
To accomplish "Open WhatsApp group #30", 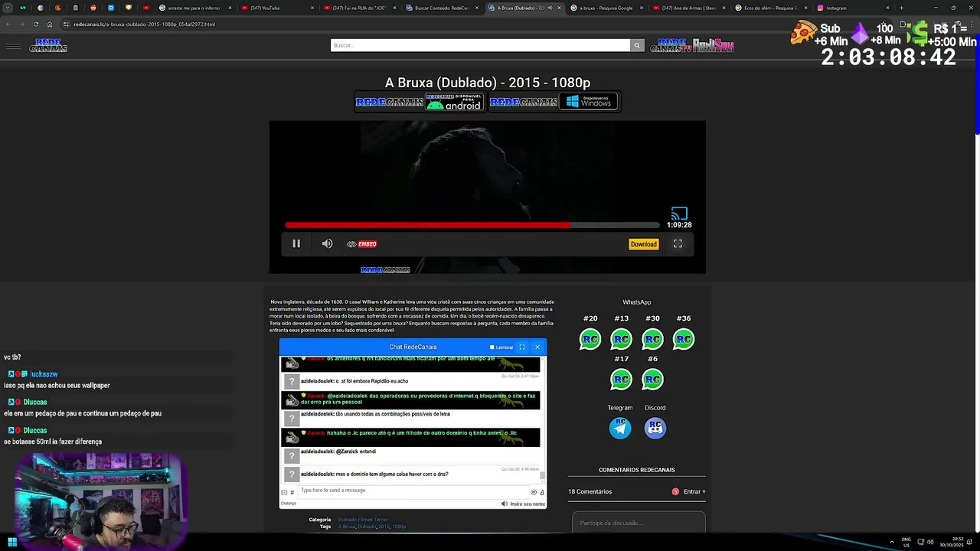I will [x=652, y=339].
